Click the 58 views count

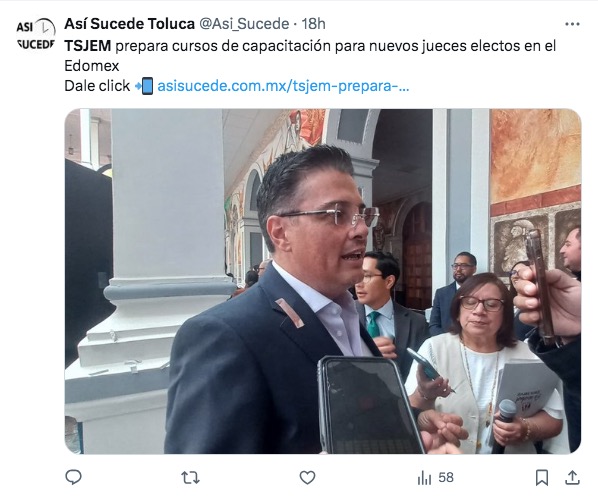446,477
